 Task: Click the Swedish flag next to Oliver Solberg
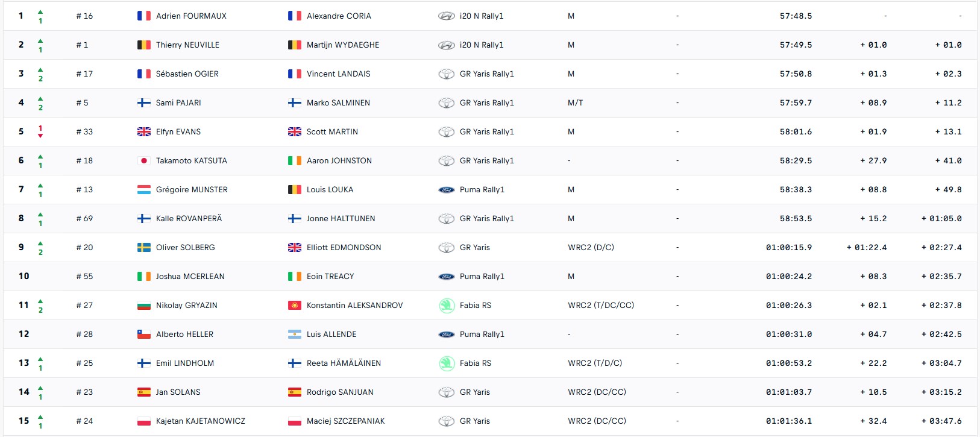(x=144, y=248)
